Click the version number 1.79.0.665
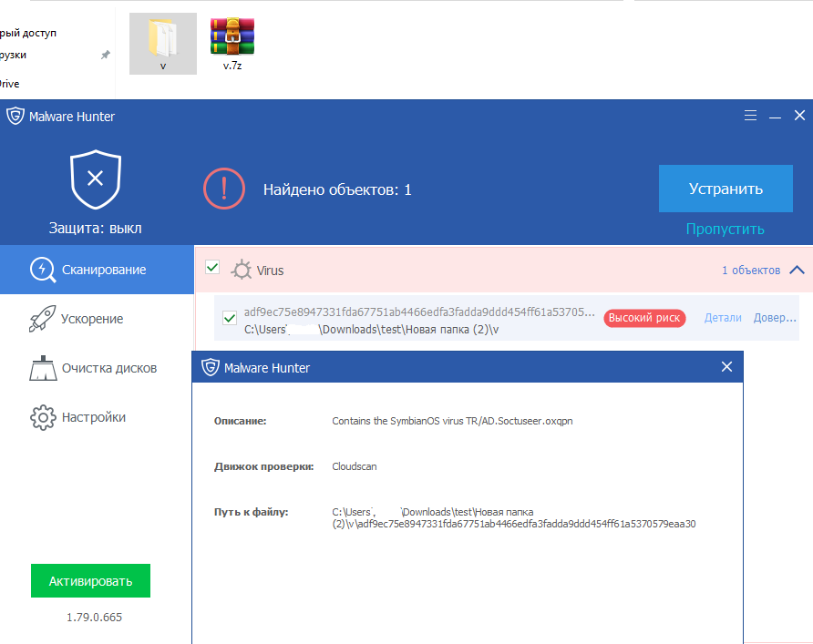Image resolution: width=813 pixels, height=644 pixels. pyautogui.click(x=95, y=617)
